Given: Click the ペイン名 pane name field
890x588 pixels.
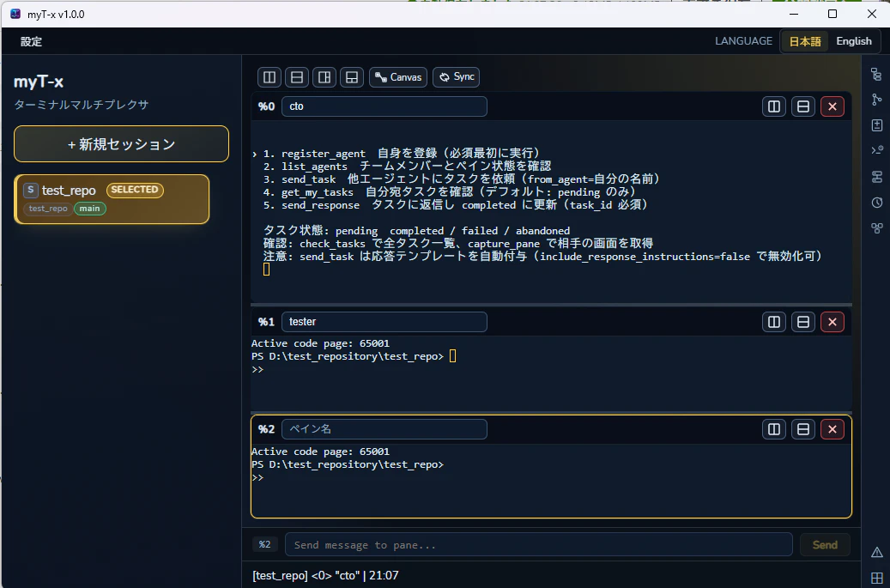Looking at the screenshot, I should pos(384,429).
